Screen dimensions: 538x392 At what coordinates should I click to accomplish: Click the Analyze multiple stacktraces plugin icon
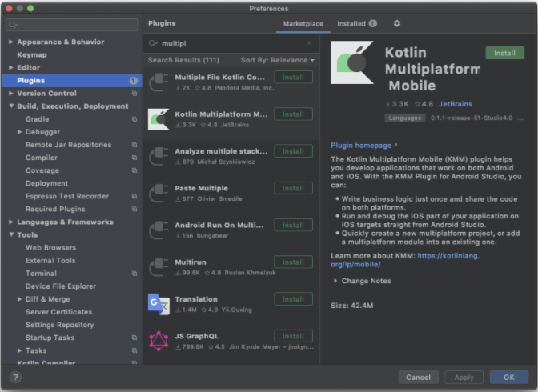coord(159,156)
